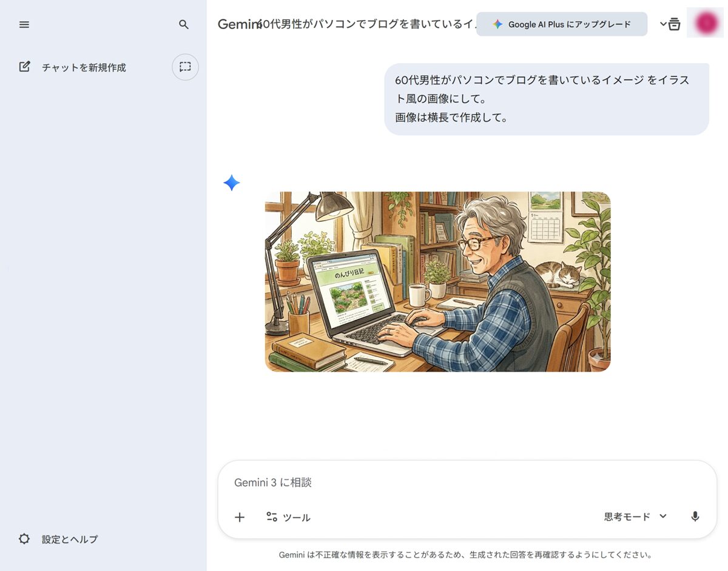Click the Google AI Plus にアップグレード button
This screenshot has height=571, width=728.
pos(561,24)
